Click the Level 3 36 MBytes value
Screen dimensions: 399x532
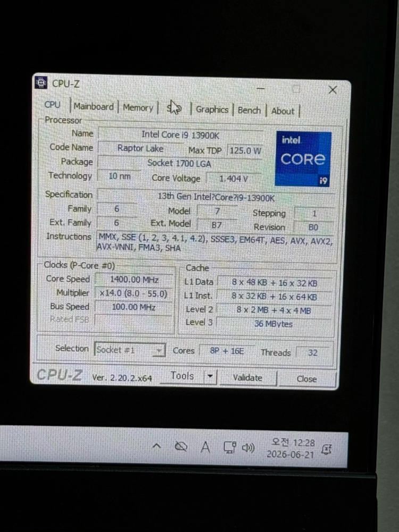coord(273,324)
